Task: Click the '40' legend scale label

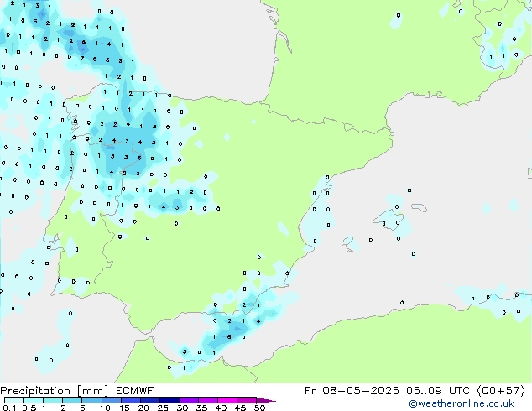Action: click(221, 408)
